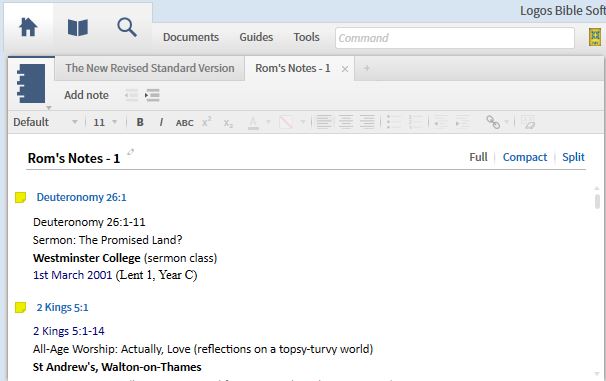The width and height of the screenshot is (606, 381).
Task: Center align text
Action: click(346, 122)
